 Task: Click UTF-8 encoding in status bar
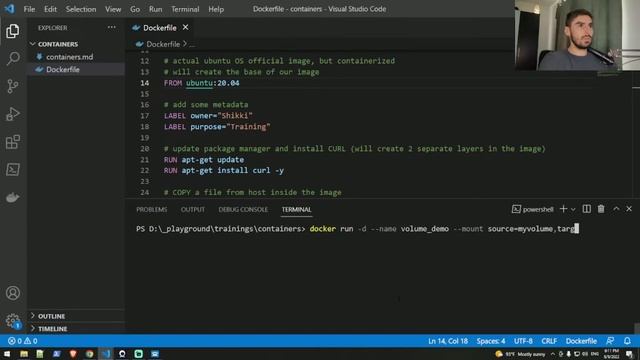coord(523,341)
